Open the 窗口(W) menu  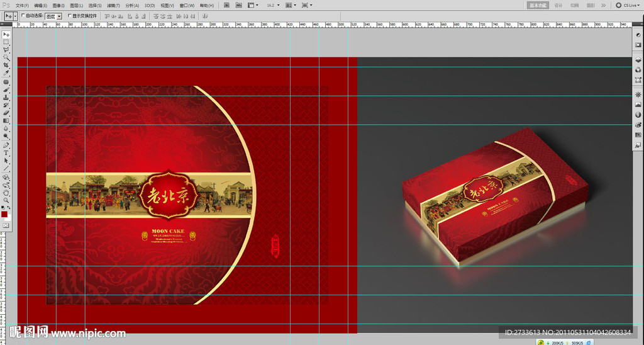187,5
